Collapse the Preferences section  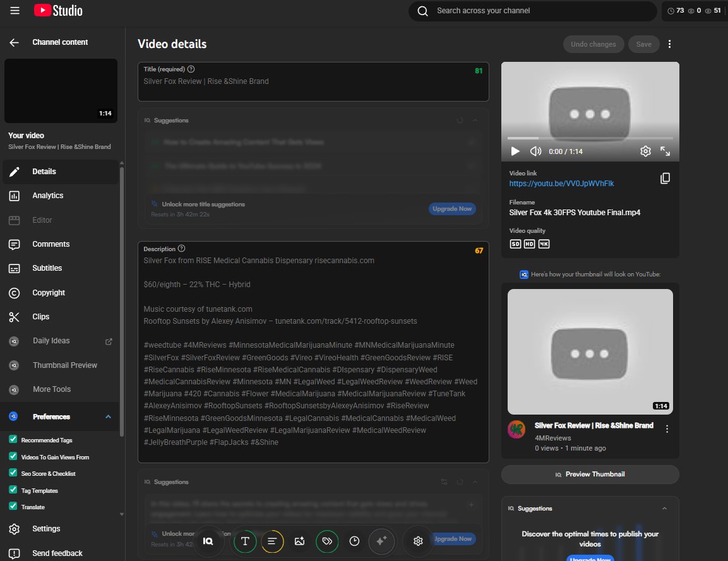point(108,416)
